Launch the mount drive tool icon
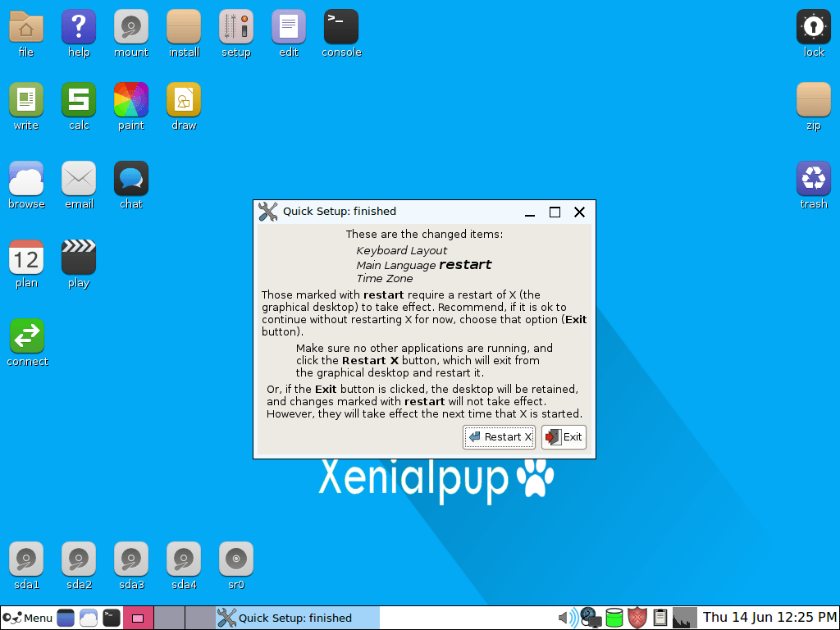Viewport: 840px width, 630px height. tap(130, 27)
